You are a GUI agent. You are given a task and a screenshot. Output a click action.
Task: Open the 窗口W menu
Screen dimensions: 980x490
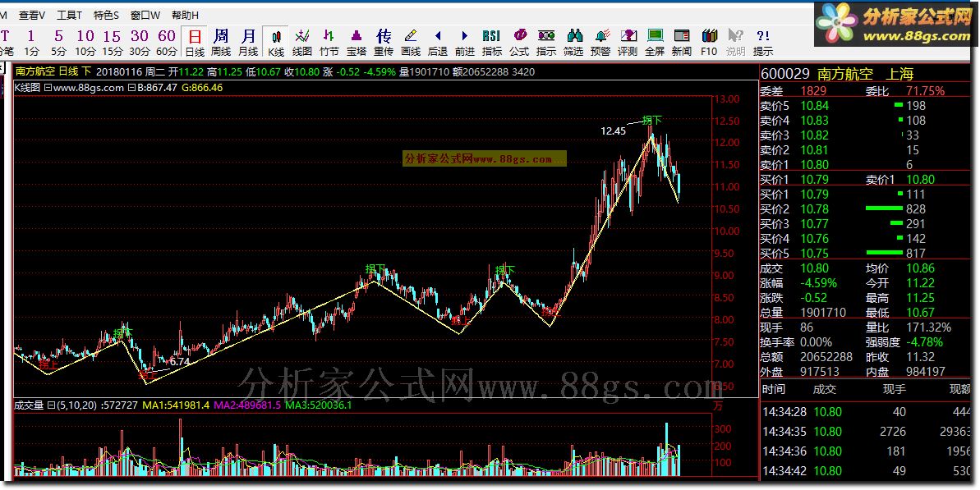pos(145,15)
